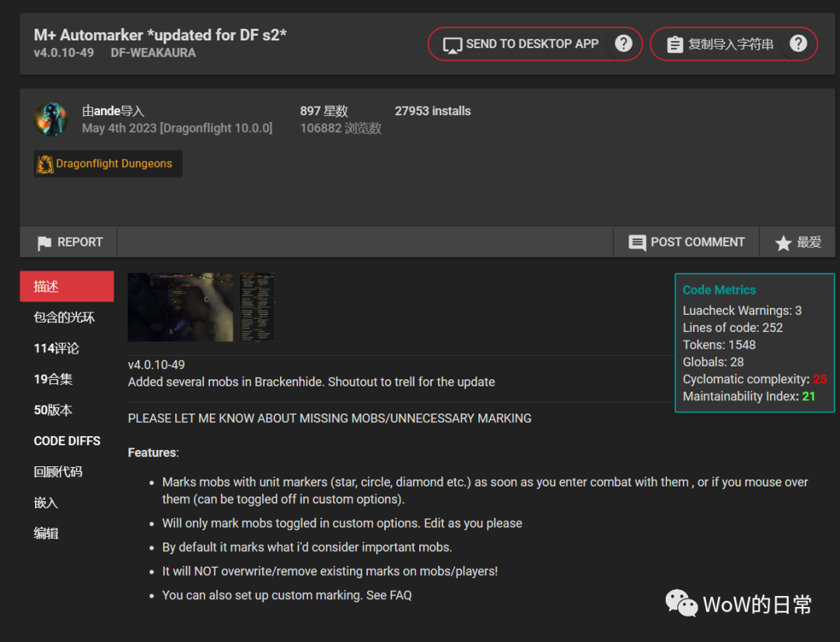
Task: Open help for copy import string
Action: click(798, 44)
